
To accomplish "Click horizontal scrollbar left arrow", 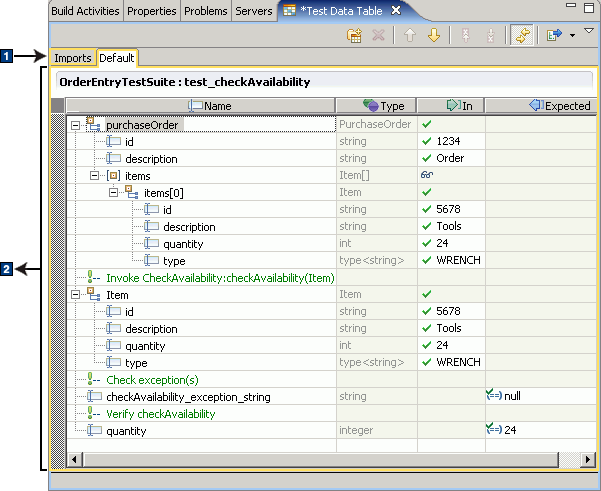I will [74, 459].
